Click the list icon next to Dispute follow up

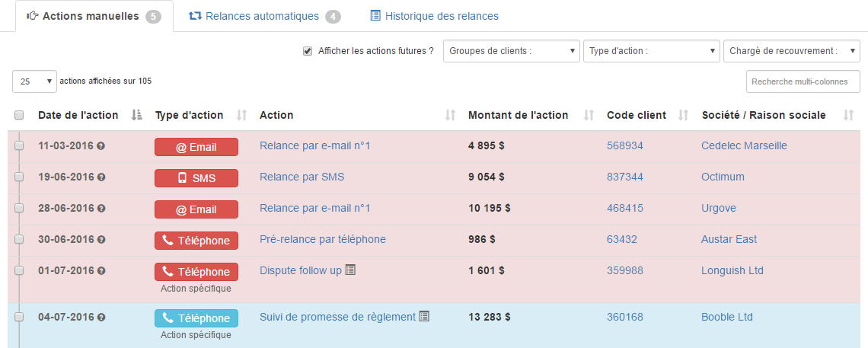(350, 270)
